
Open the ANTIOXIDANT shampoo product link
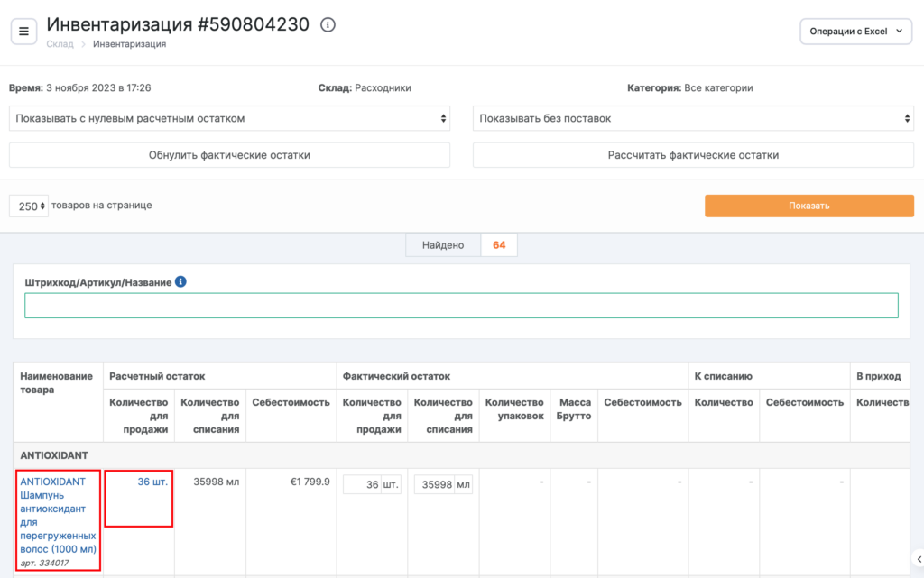pyautogui.click(x=58, y=515)
